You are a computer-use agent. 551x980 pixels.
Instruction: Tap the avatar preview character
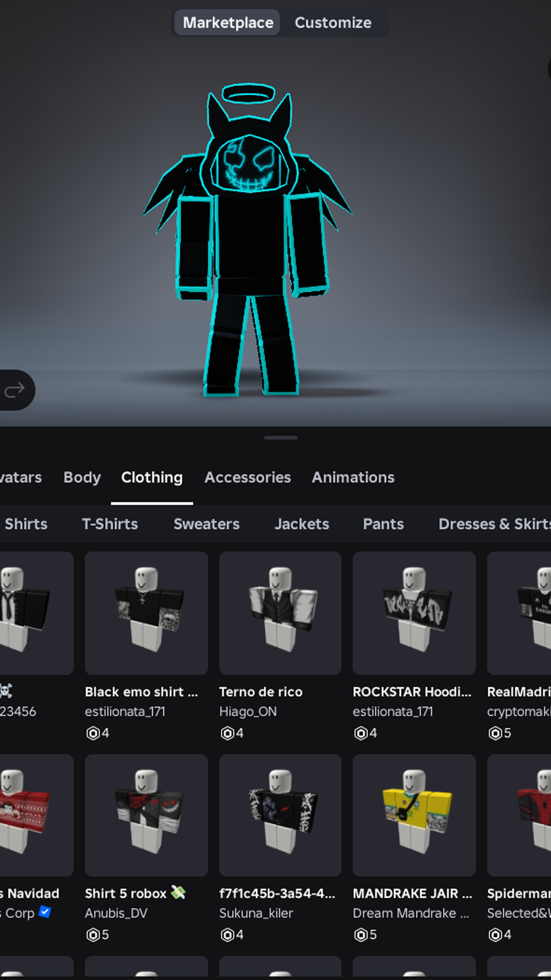point(248,240)
